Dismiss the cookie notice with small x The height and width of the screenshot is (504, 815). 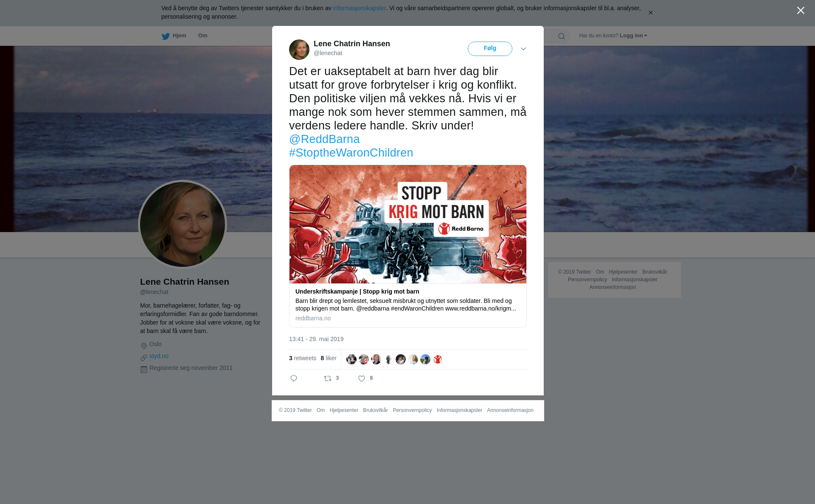click(x=650, y=13)
